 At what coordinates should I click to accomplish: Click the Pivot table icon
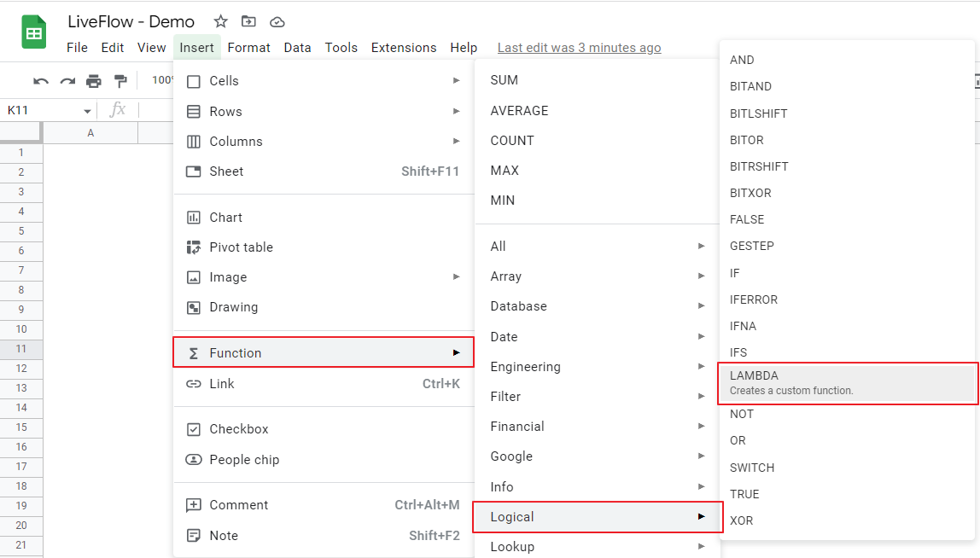[x=194, y=247]
